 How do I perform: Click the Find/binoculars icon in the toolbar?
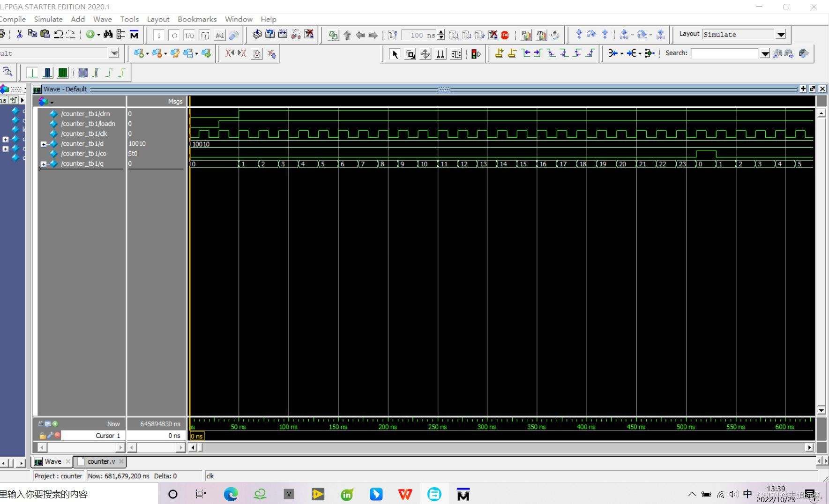[x=107, y=34]
